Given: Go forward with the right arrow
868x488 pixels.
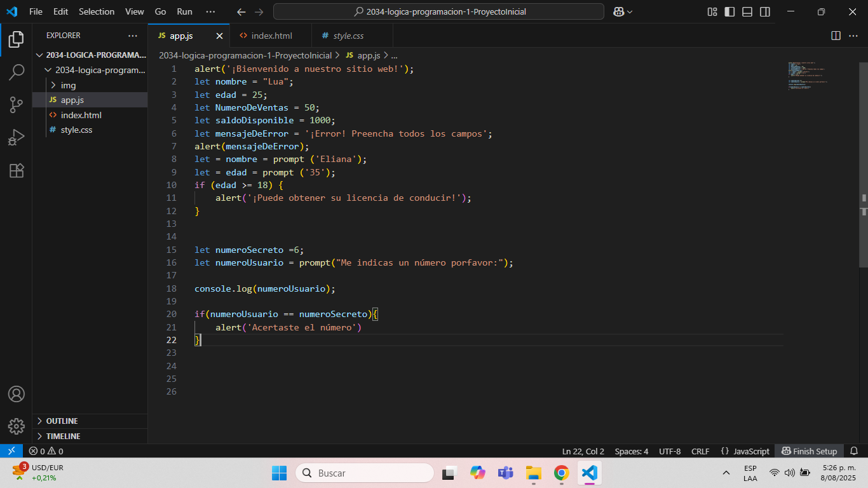Looking at the screenshot, I should pos(259,11).
